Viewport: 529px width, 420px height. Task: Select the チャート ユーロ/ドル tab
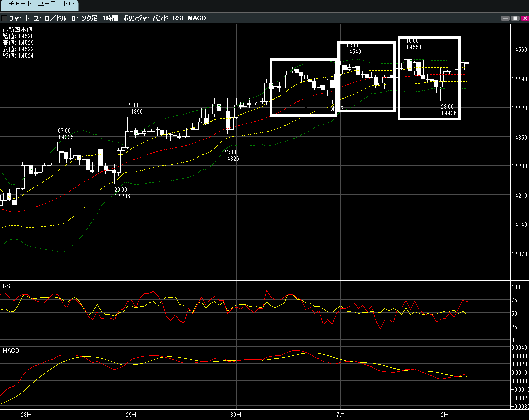pos(41,4)
